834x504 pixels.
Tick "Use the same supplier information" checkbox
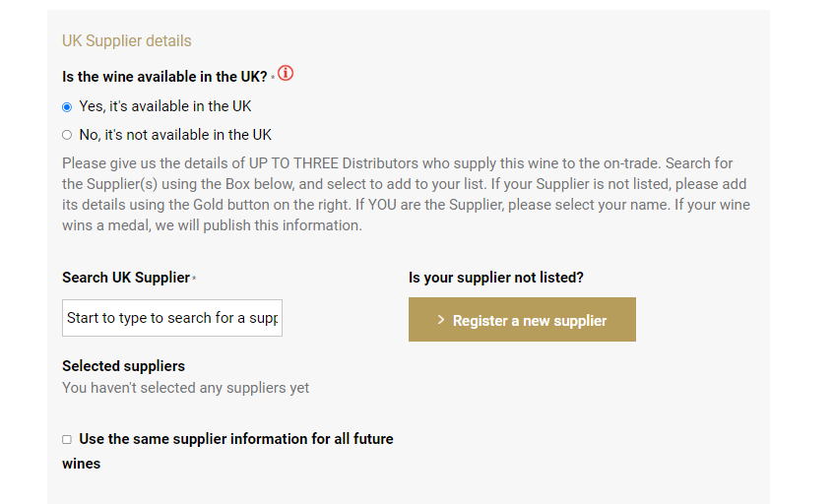point(67,440)
